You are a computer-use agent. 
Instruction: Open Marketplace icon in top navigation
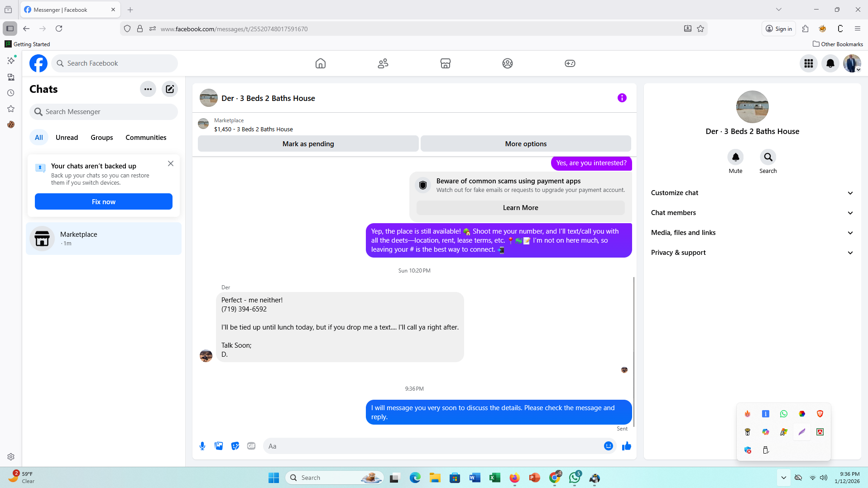446,63
